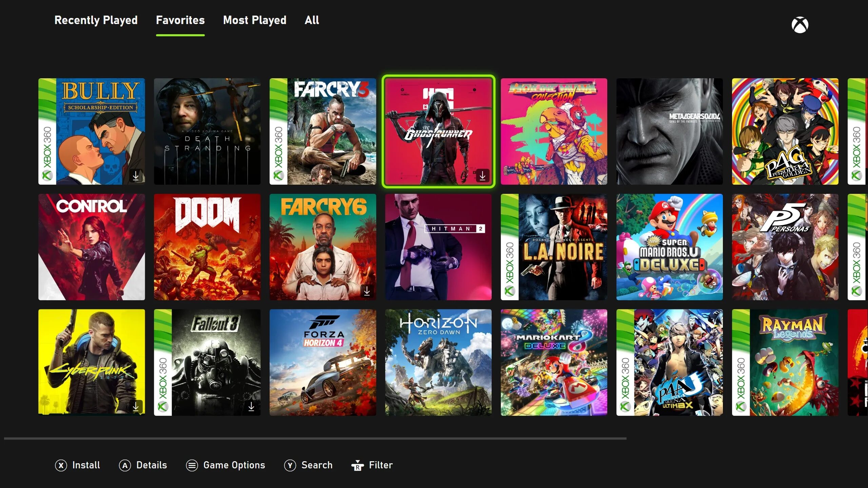The height and width of the screenshot is (488, 868).
Task: Select the Favorites tab
Action: coord(180,20)
